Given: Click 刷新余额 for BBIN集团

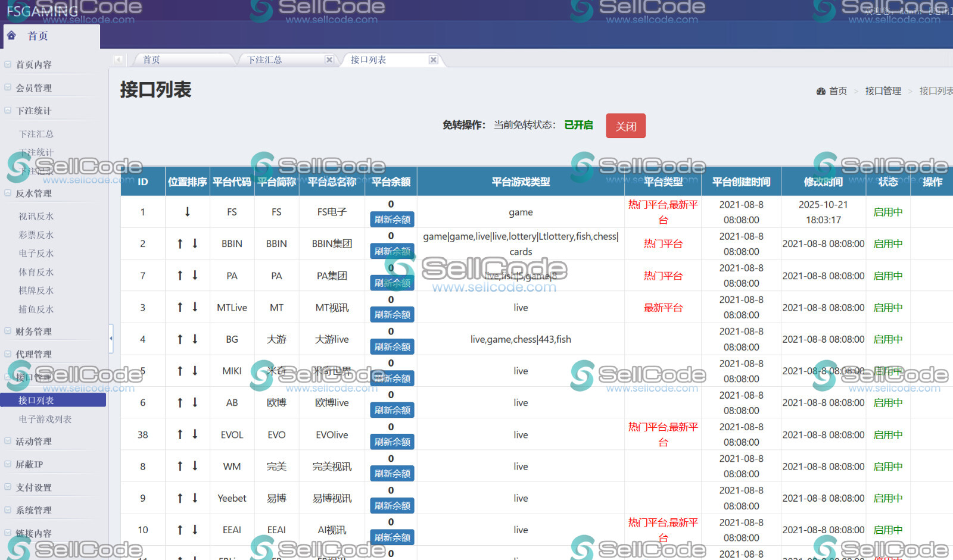Looking at the screenshot, I should [x=391, y=251].
